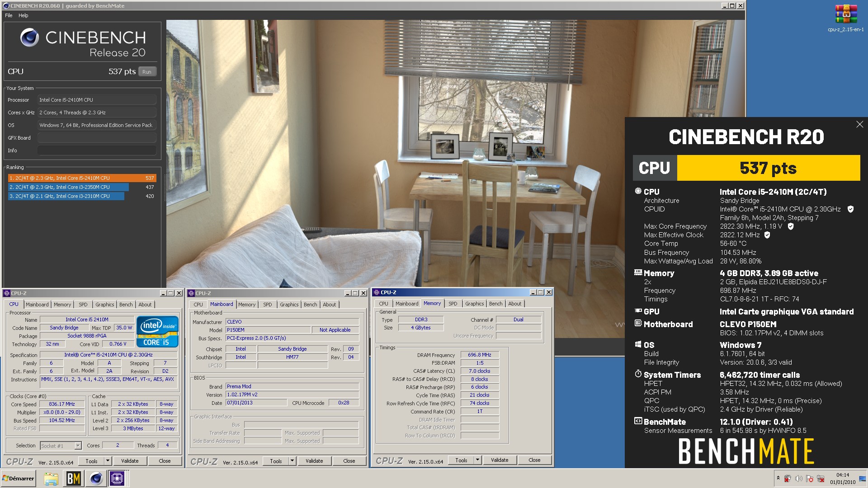The height and width of the screenshot is (488, 868).
Task: Open Memory tab in middle CPU-Z window
Action: (x=247, y=305)
